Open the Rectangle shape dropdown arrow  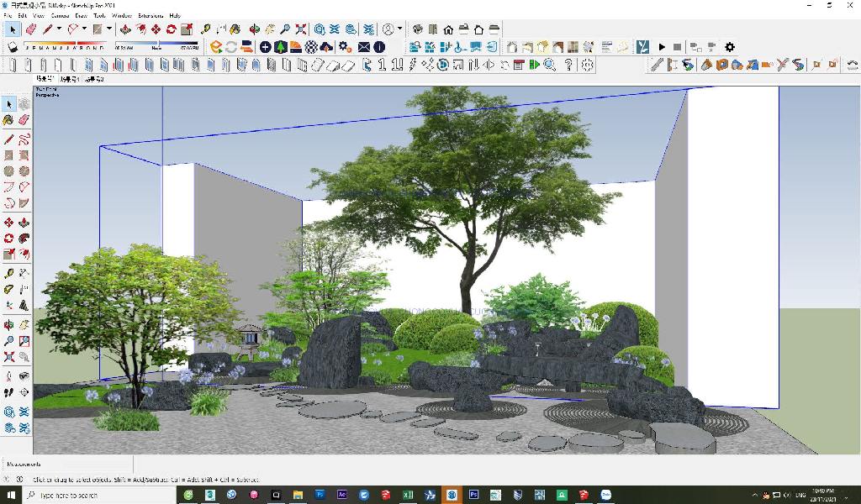pos(109,29)
